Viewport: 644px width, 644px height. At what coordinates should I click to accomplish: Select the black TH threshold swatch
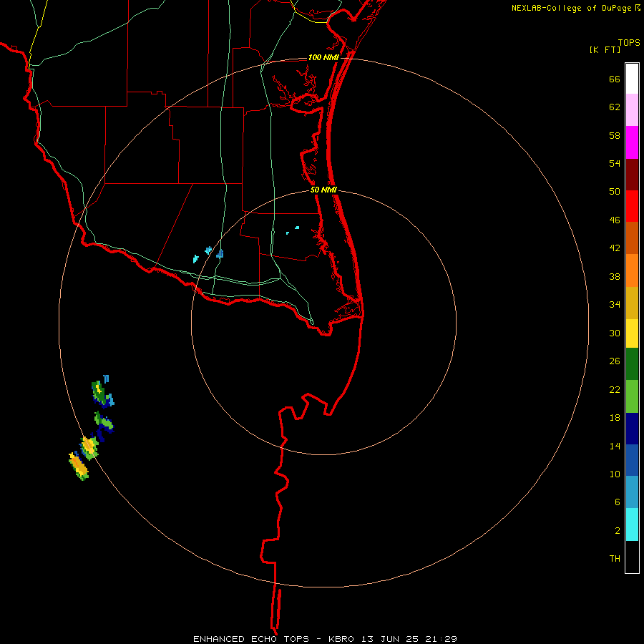coord(632,557)
